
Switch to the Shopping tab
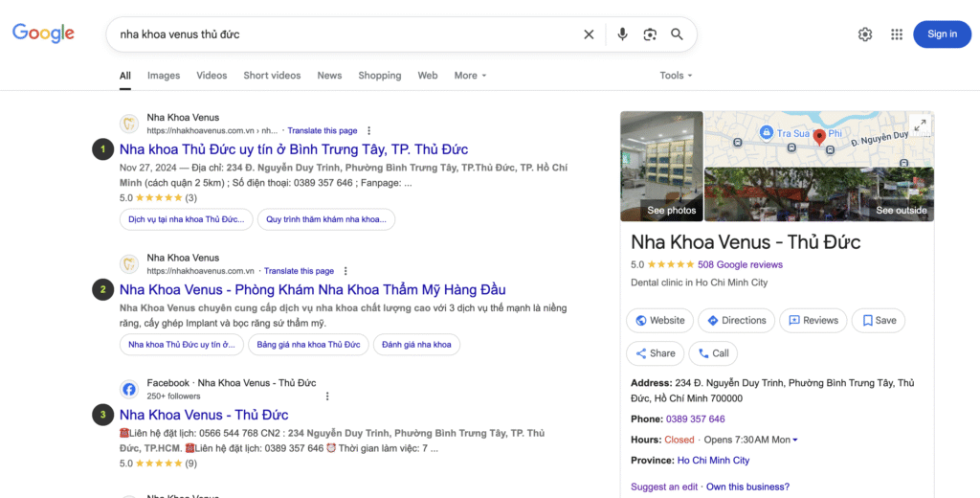point(379,75)
